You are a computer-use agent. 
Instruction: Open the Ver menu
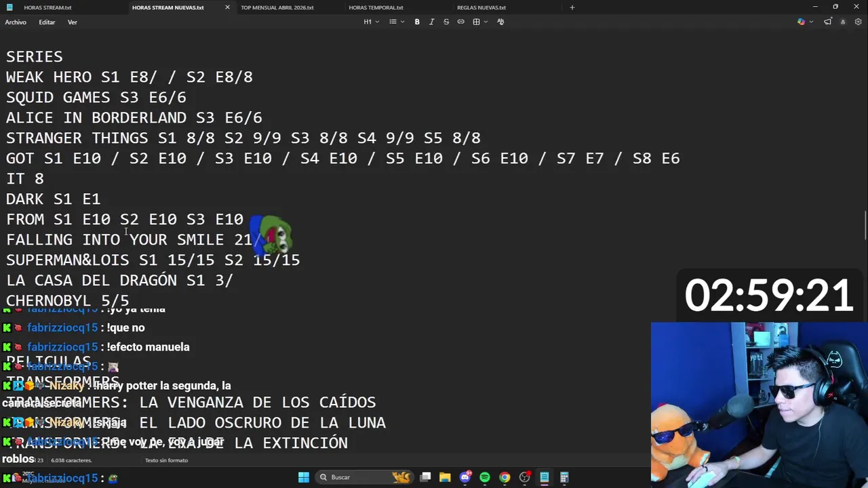73,22
